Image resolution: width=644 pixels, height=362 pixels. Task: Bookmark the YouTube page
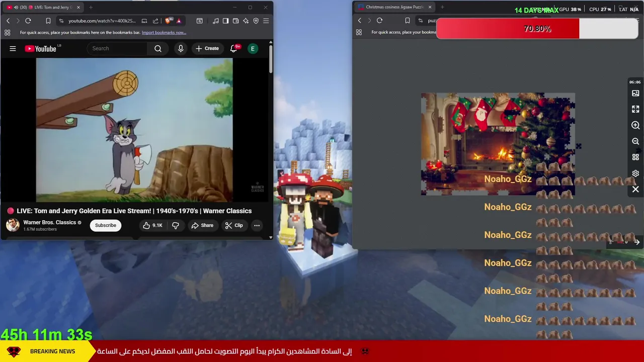[48, 21]
